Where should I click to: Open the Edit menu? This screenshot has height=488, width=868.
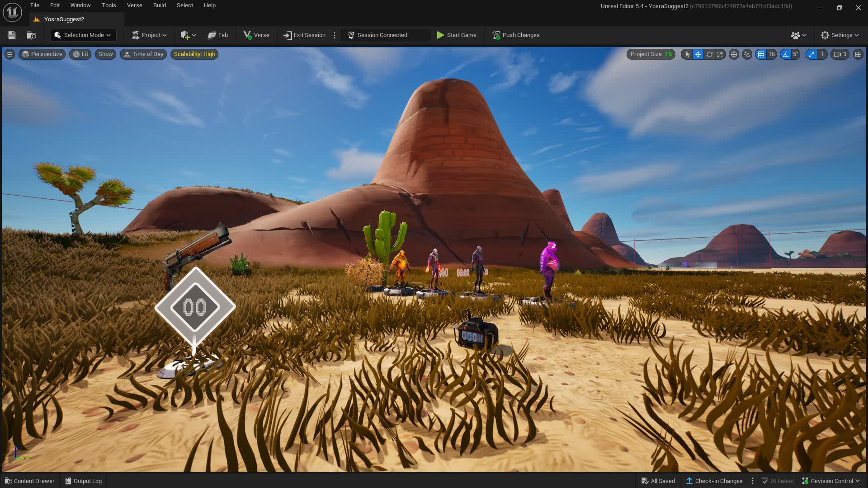[x=55, y=5]
